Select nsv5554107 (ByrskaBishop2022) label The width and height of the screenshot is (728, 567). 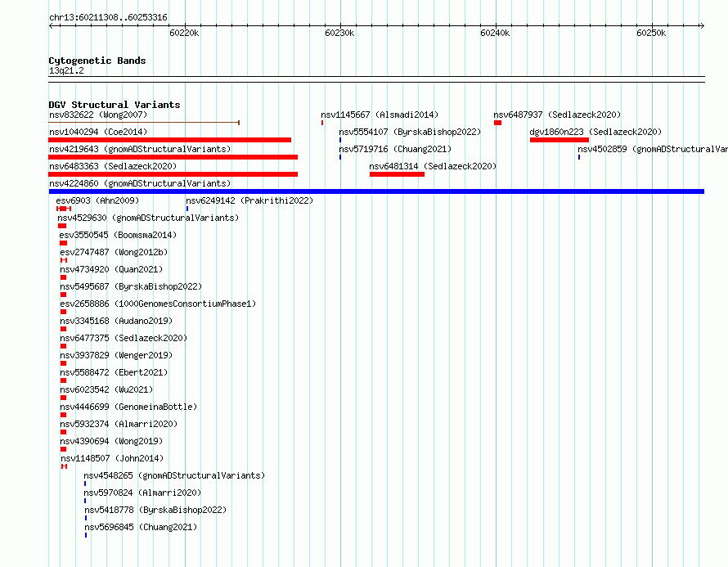pos(410,132)
